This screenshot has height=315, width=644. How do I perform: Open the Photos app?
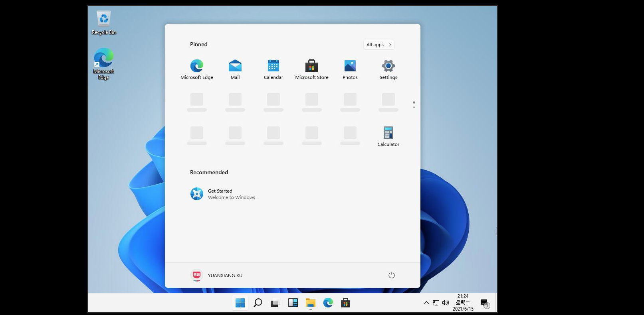[350, 69]
